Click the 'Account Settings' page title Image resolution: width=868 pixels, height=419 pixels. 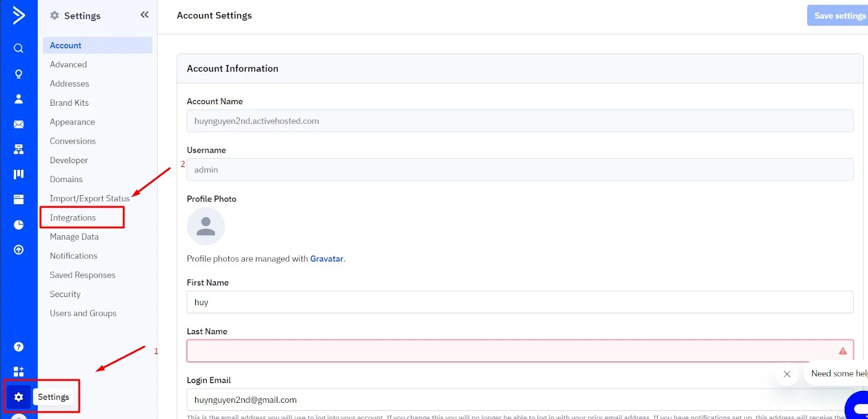point(214,16)
